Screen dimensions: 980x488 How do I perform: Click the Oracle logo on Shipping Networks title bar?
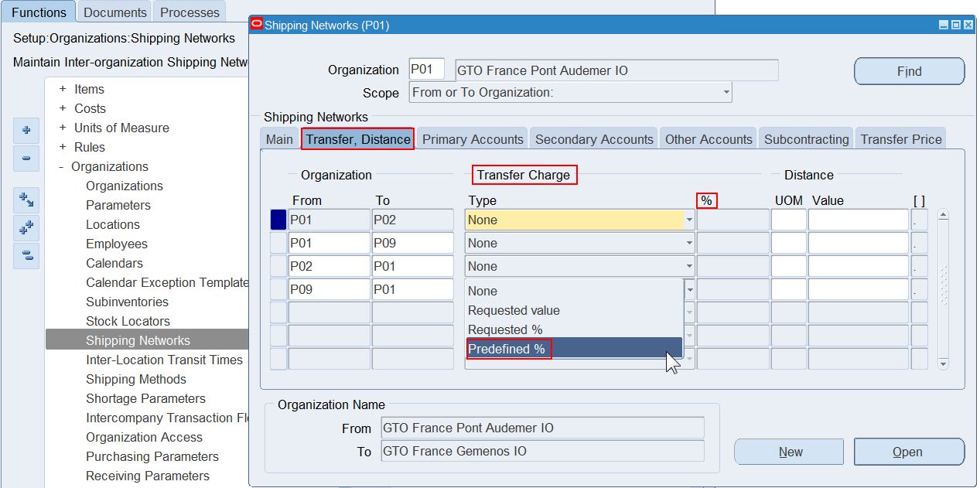tap(255, 25)
